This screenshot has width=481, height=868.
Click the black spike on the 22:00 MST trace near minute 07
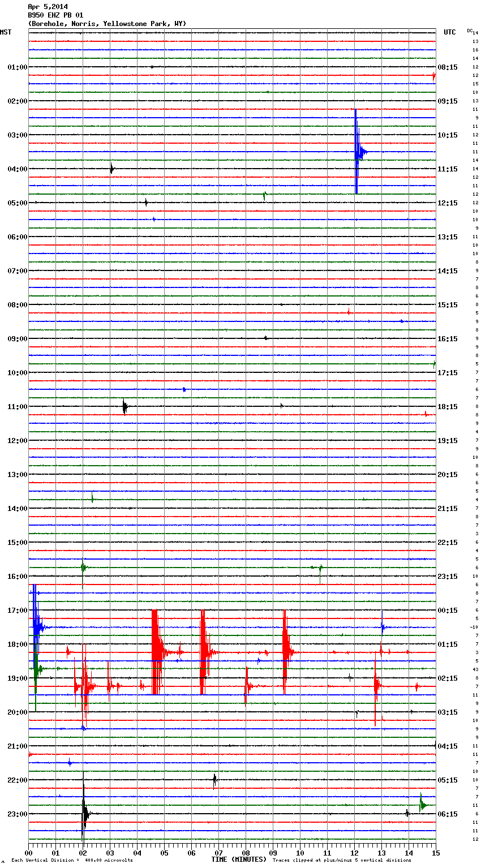(214, 780)
